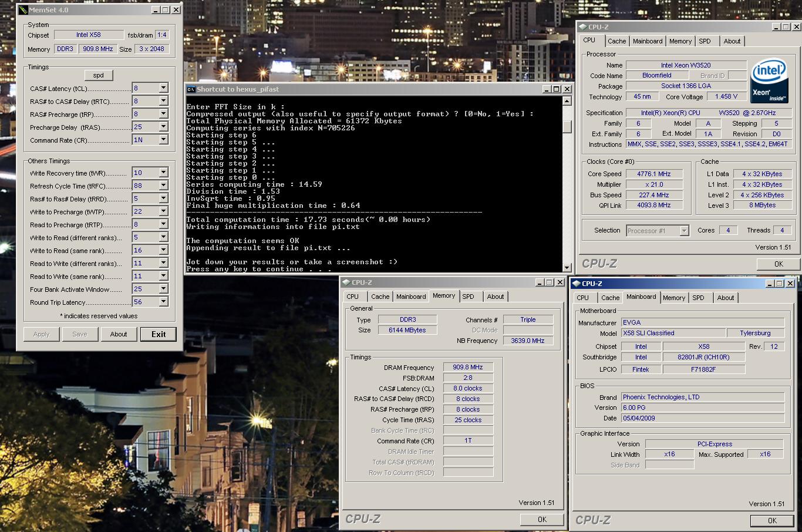Image resolution: width=802 pixels, height=532 pixels.
Task: Click the NB Frequency 3639.0 MHz field
Action: pos(528,341)
